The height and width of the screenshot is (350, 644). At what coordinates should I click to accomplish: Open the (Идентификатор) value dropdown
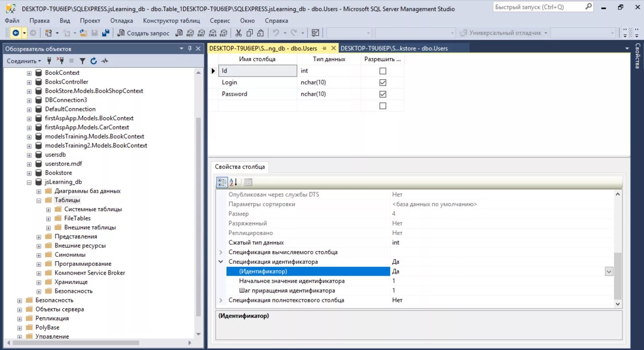tap(609, 272)
